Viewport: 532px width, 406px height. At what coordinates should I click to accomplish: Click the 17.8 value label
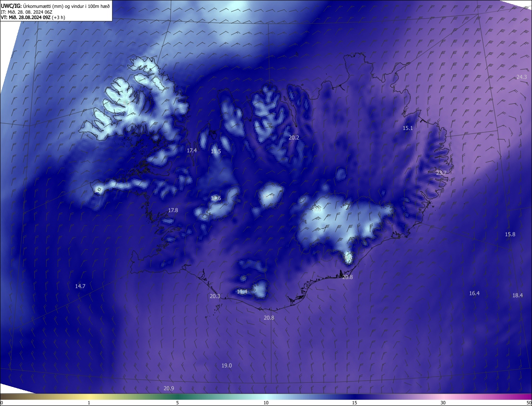click(x=173, y=210)
